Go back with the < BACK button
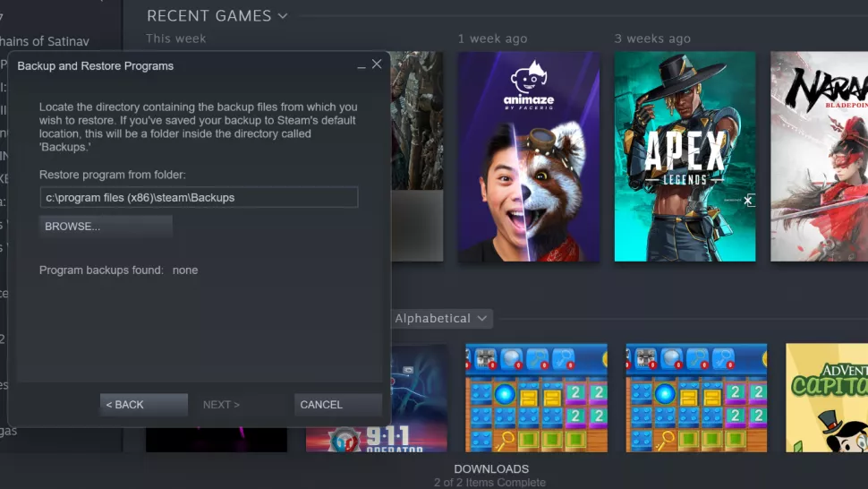 point(144,405)
